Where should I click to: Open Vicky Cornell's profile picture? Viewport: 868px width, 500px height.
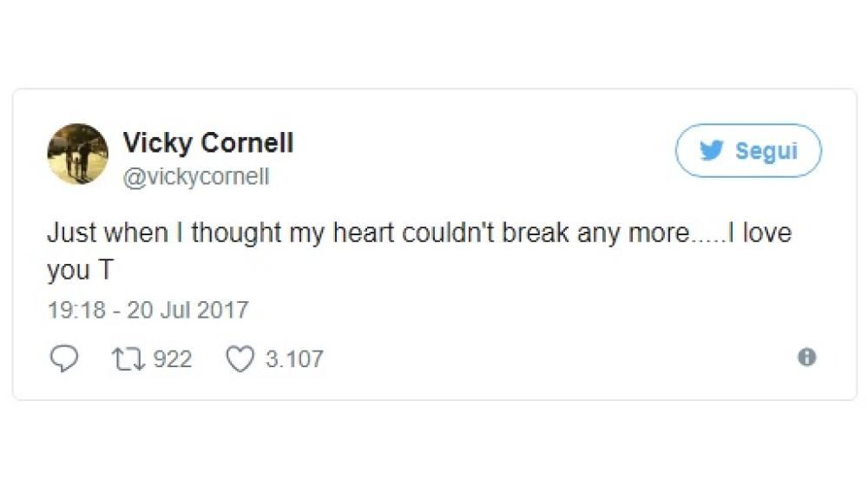(x=77, y=154)
